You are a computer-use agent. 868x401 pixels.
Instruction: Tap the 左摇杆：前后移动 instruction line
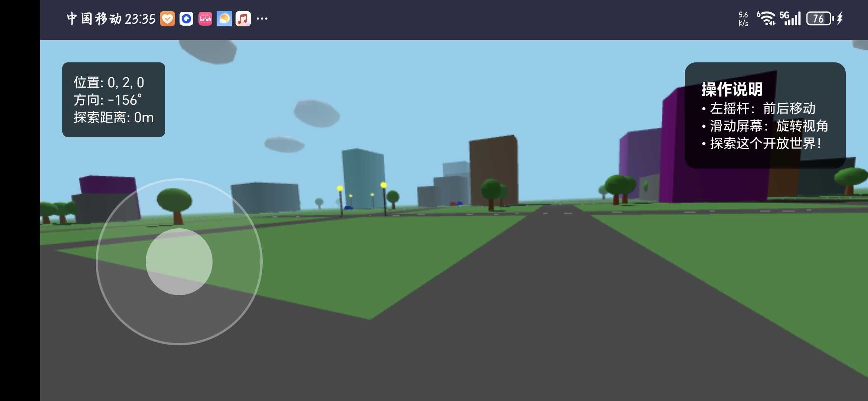click(759, 108)
